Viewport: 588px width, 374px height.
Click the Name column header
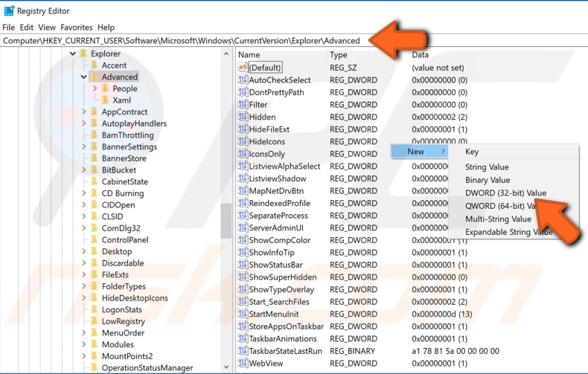(249, 55)
